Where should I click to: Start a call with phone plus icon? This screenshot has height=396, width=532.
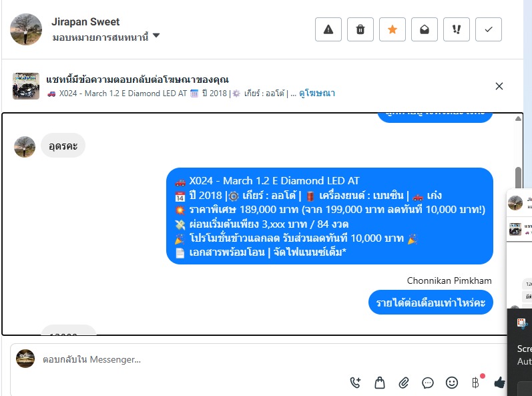pos(356,383)
